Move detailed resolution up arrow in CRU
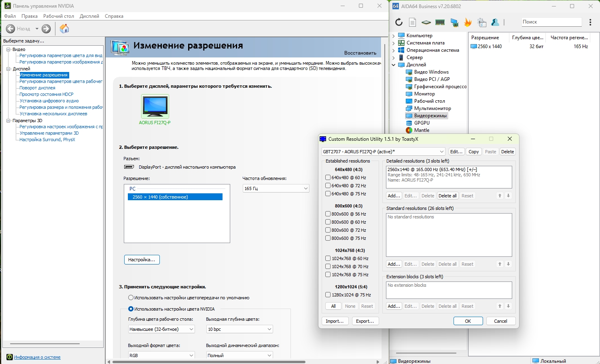Screen dimensions: 600x364 click(x=500, y=196)
